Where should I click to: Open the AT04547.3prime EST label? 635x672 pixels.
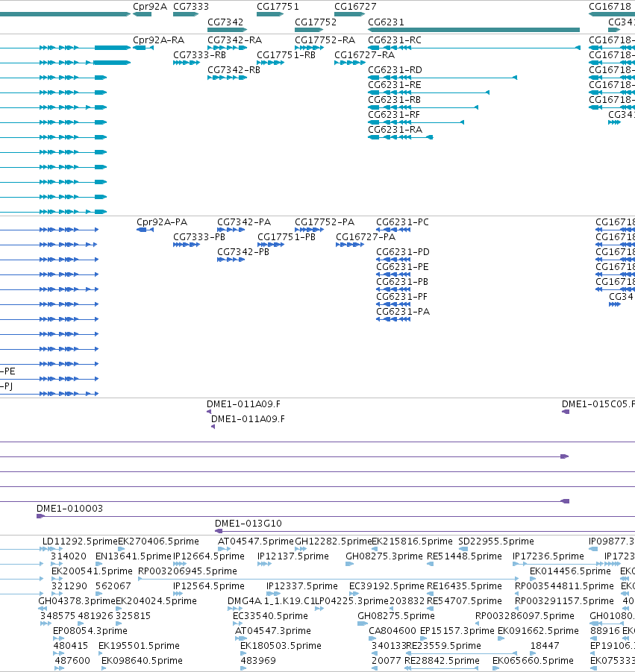[x=272, y=631]
